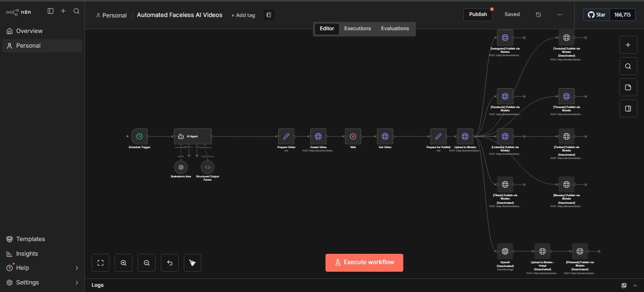This screenshot has width=644, height=292.
Task: Select the [Twitter] Publish via Blotato node
Action: [567, 136]
